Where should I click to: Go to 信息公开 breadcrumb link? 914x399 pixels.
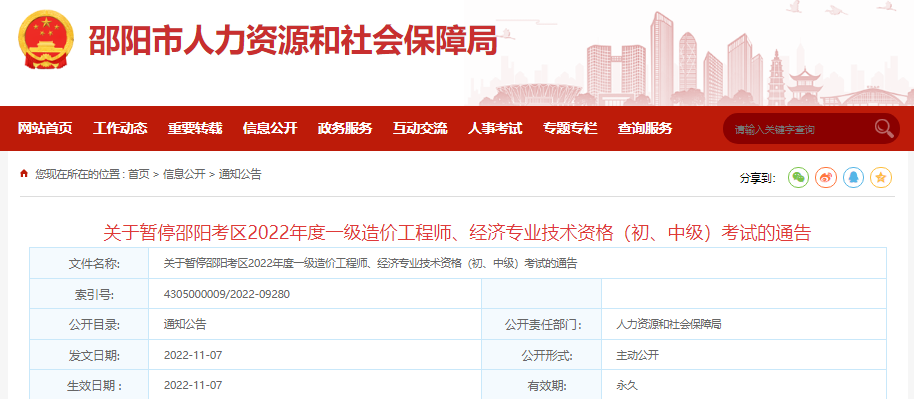[184, 174]
